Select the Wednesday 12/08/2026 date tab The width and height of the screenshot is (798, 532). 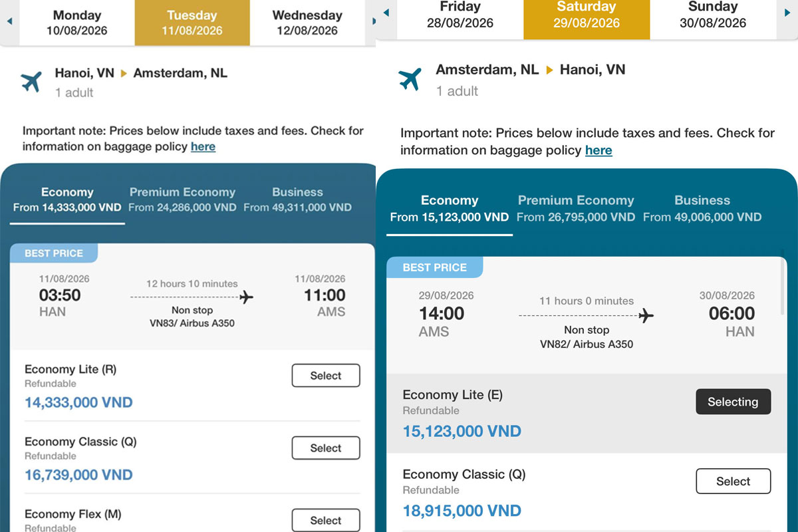click(307, 23)
